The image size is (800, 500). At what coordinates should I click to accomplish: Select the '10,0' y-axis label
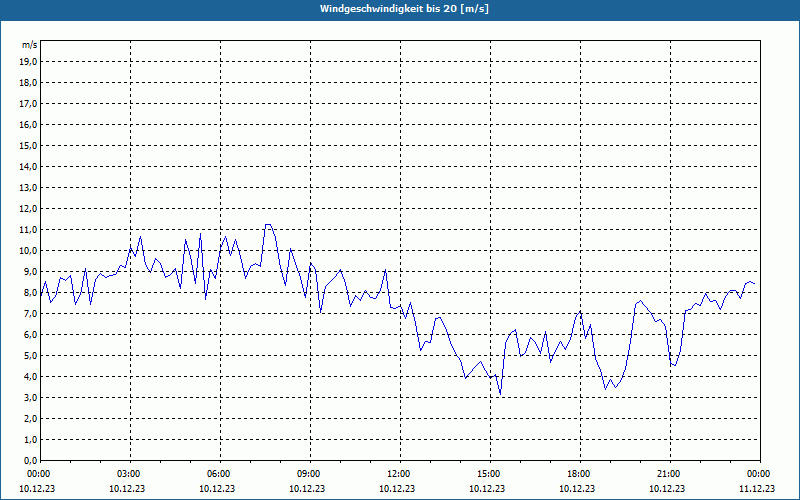pyautogui.click(x=28, y=251)
